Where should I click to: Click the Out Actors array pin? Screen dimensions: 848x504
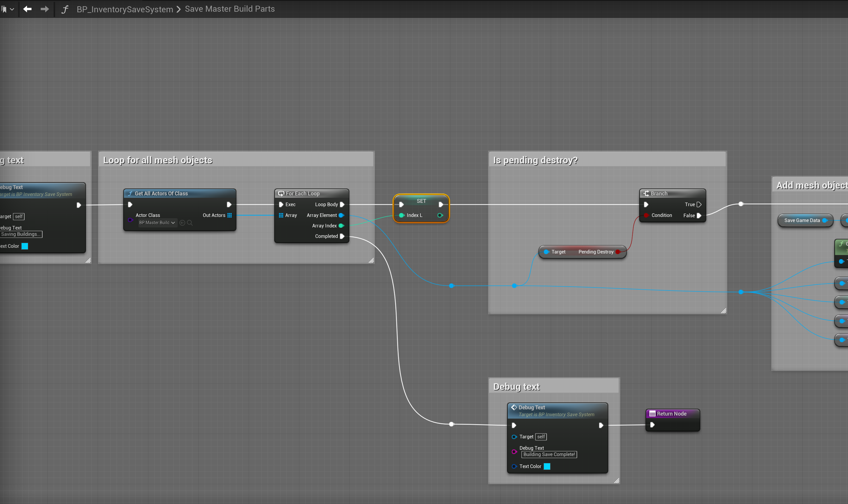230,215
